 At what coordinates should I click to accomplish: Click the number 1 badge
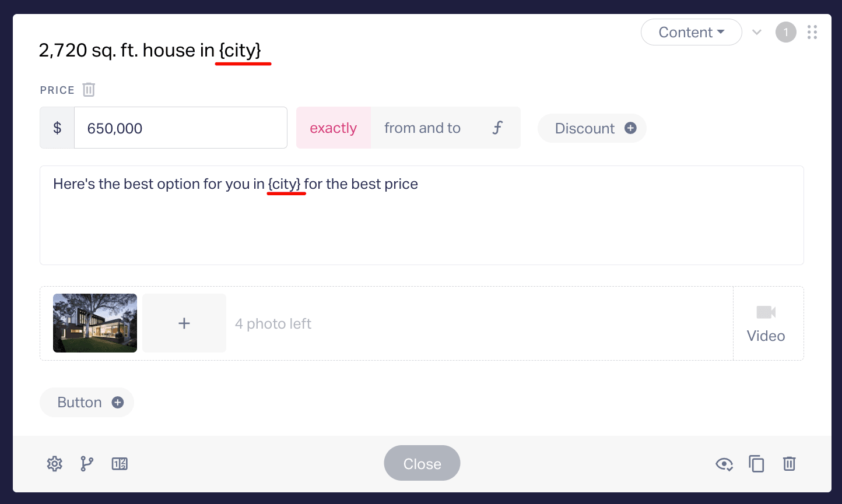coord(786,32)
